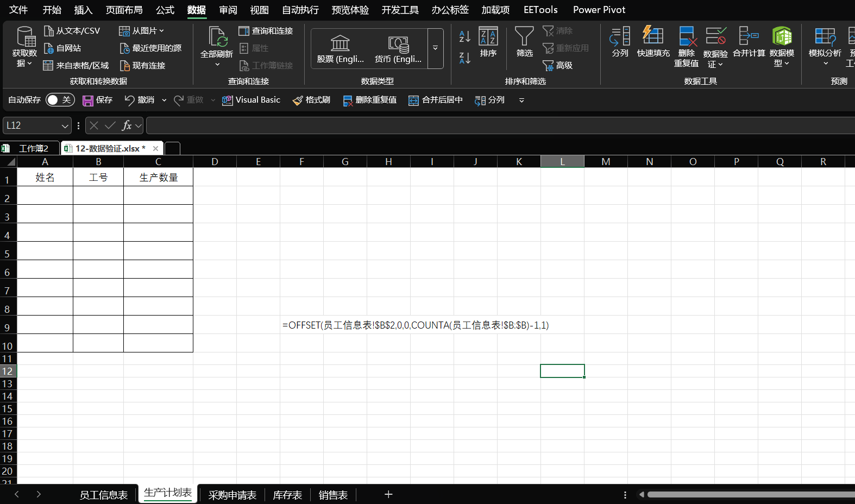Switch to 销售表 sheet
Viewport: 855px width, 504px height.
333,495
